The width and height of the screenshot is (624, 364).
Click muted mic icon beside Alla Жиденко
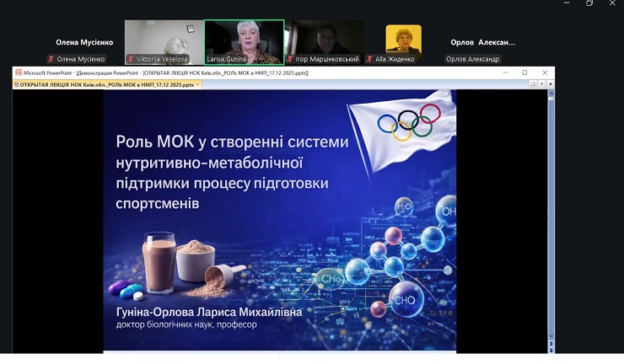coord(370,59)
